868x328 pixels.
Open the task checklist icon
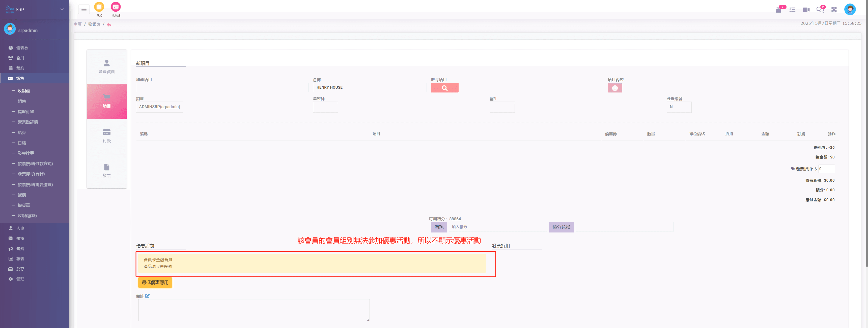(792, 10)
